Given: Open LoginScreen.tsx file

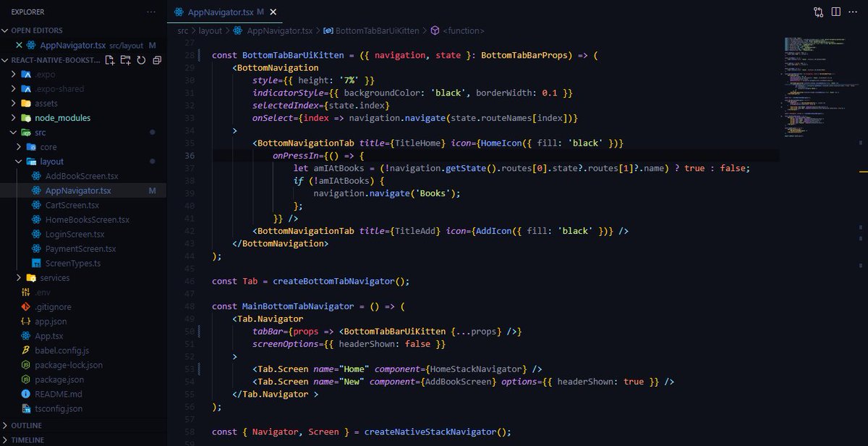Looking at the screenshot, I should click(75, 234).
